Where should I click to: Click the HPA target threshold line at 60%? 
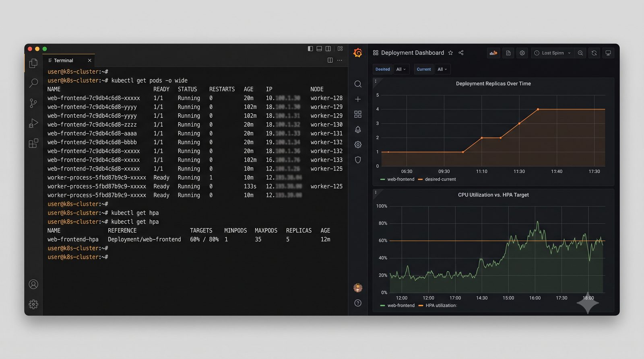(497, 241)
